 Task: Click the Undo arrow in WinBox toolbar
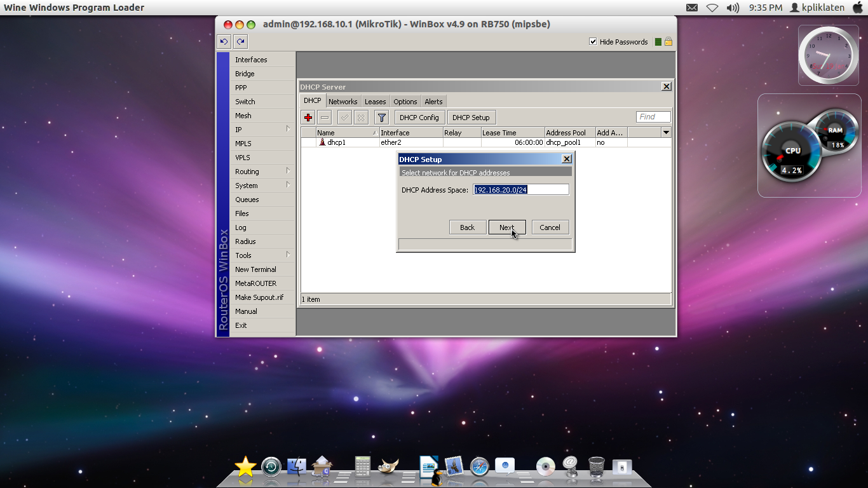(x=224, y=42)
